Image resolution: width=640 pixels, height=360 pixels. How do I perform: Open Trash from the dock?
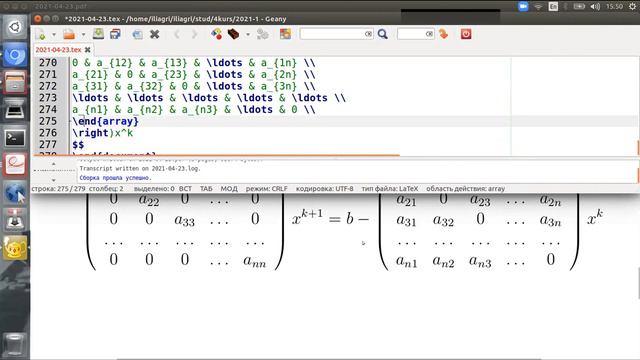pyautogui.click(x=15, y=345)
